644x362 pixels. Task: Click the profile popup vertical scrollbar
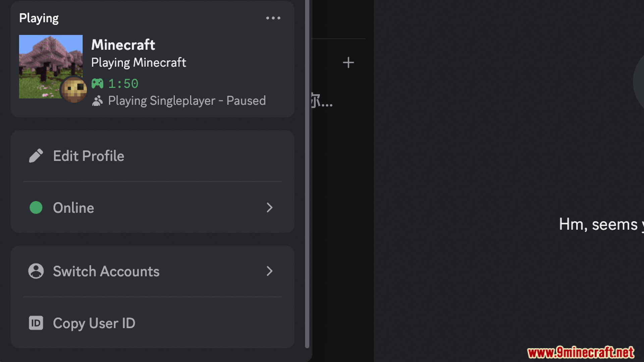click(x=307, y=174)
